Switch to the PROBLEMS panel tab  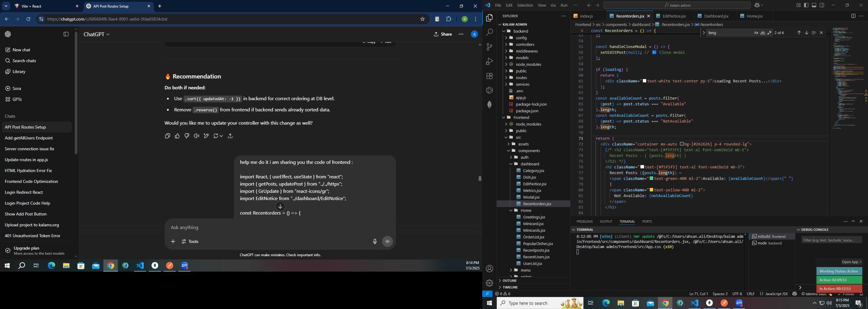584,221
